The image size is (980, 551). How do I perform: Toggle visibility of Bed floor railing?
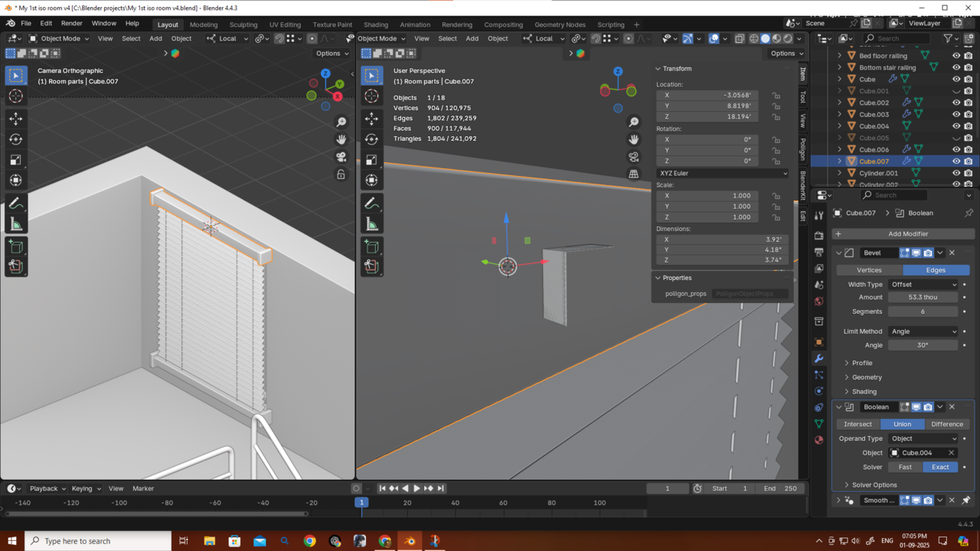point(956,56)
